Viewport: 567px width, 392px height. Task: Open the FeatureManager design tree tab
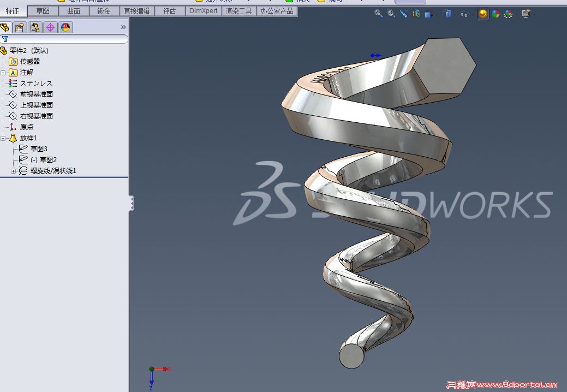click(5, 27)
